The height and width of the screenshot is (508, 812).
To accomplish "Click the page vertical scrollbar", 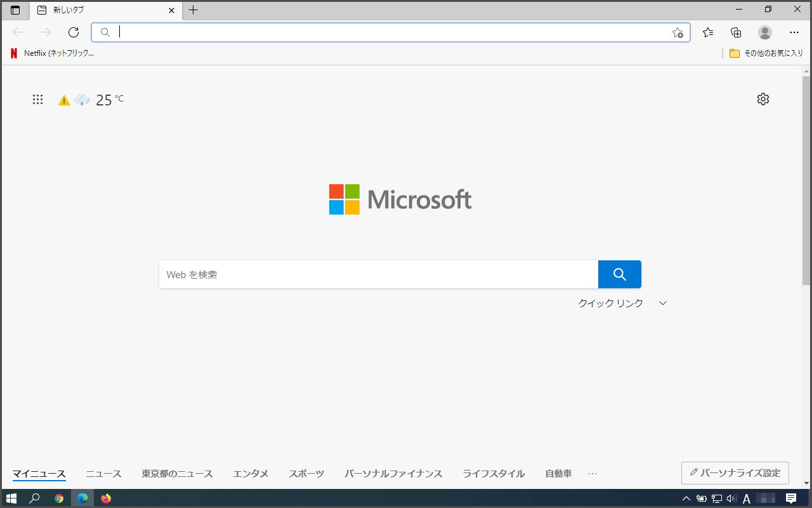I will point(806,181).
